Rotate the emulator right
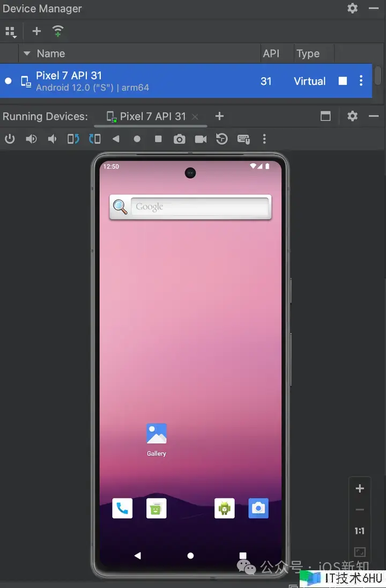The height and width of the screenshot is (588, 386). [x=94, y=139]
